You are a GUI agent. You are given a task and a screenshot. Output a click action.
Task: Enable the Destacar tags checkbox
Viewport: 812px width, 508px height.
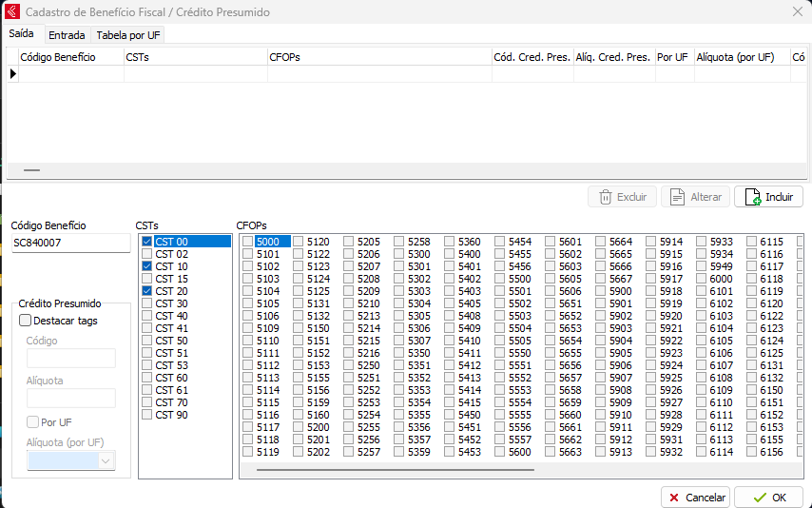click(x=26, y=322)
